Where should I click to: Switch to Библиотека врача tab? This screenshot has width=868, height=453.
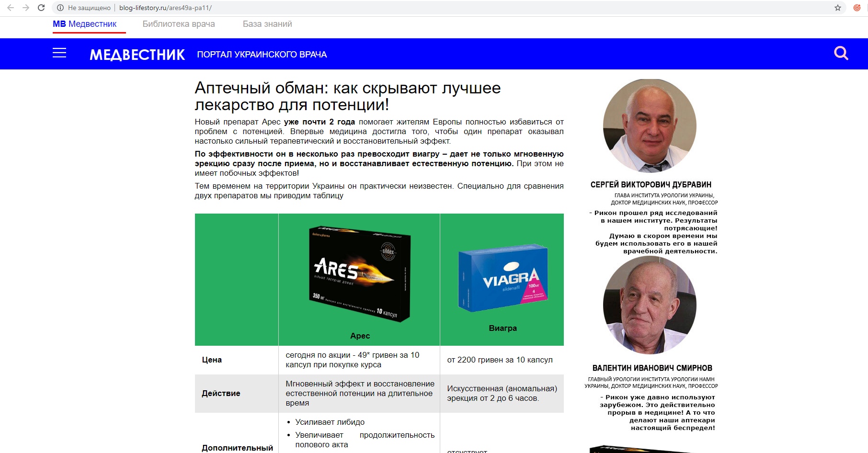pyautogui.click(x=179, y=24)
